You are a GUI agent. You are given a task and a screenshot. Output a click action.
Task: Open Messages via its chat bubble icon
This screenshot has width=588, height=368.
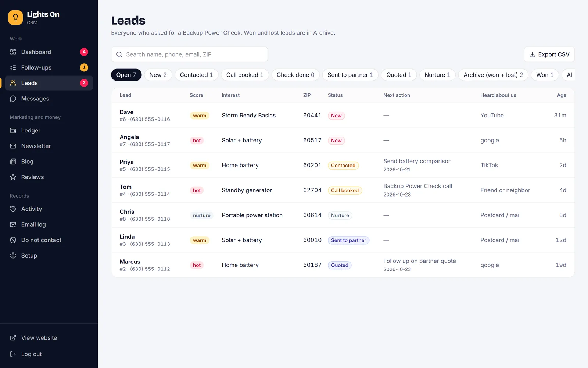13,99
